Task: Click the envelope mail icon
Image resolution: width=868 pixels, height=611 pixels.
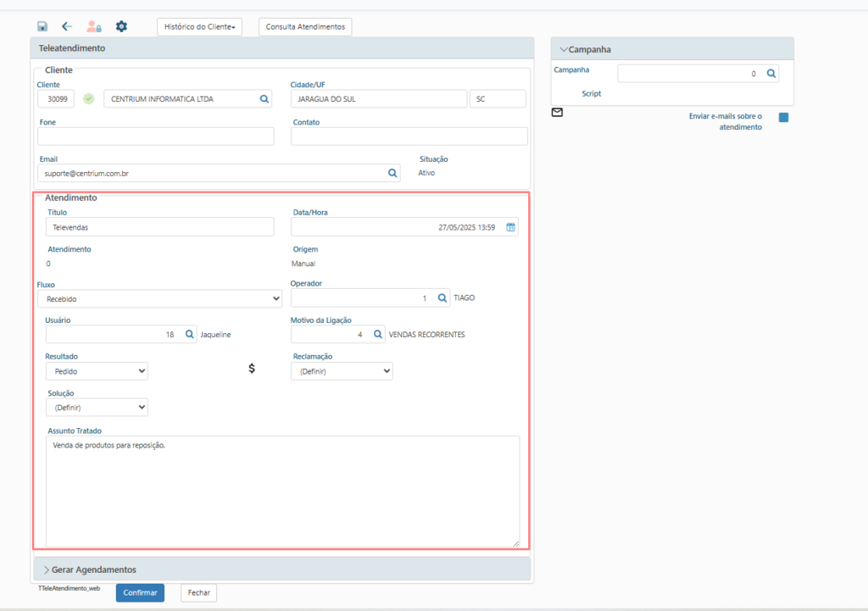Action: point(558,113)
